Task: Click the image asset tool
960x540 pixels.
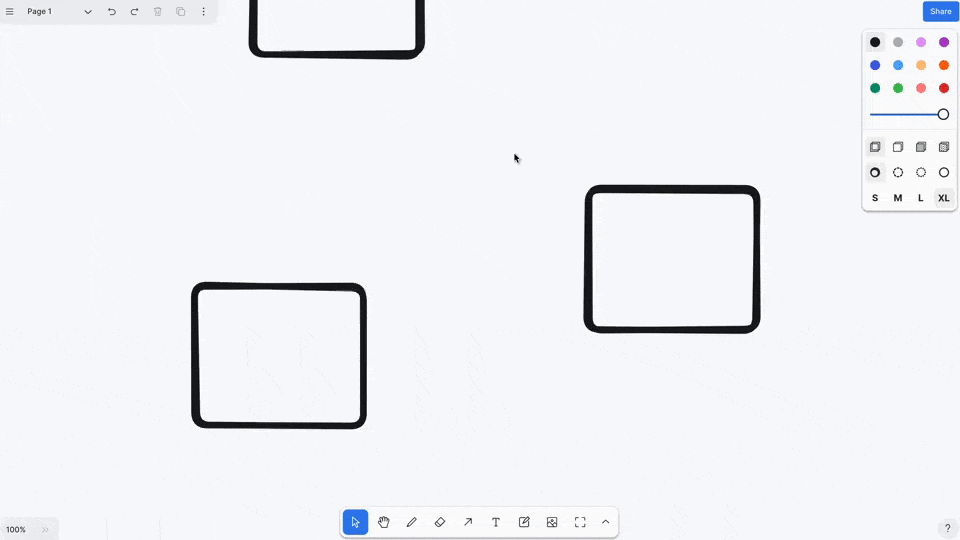Action: pyautogui.click(x=552, y=522)
